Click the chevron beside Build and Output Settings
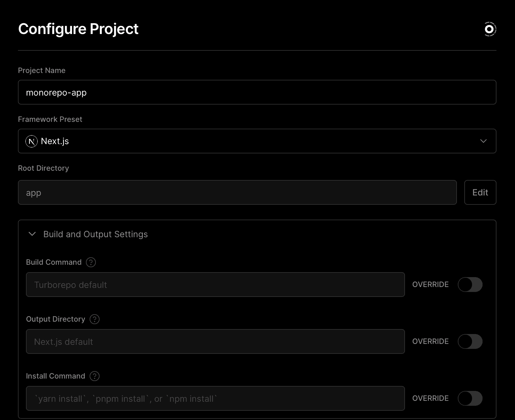 (32, 234)
